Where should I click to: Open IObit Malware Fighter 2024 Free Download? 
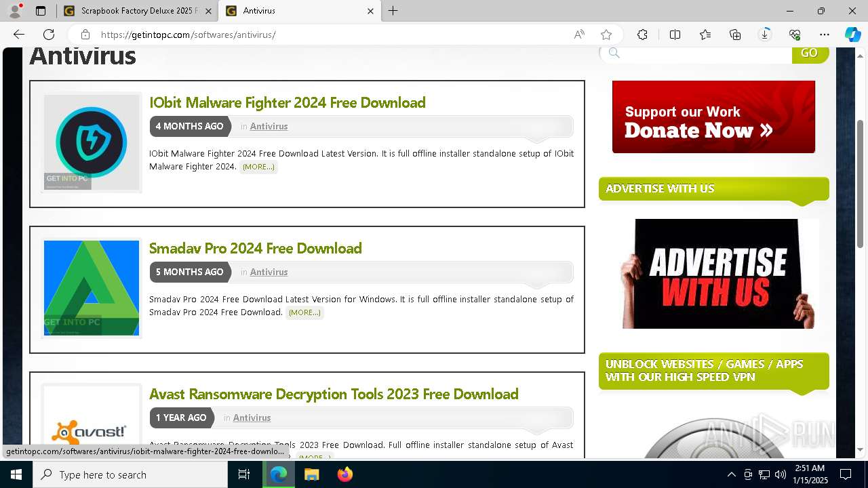tap(288, 102)
